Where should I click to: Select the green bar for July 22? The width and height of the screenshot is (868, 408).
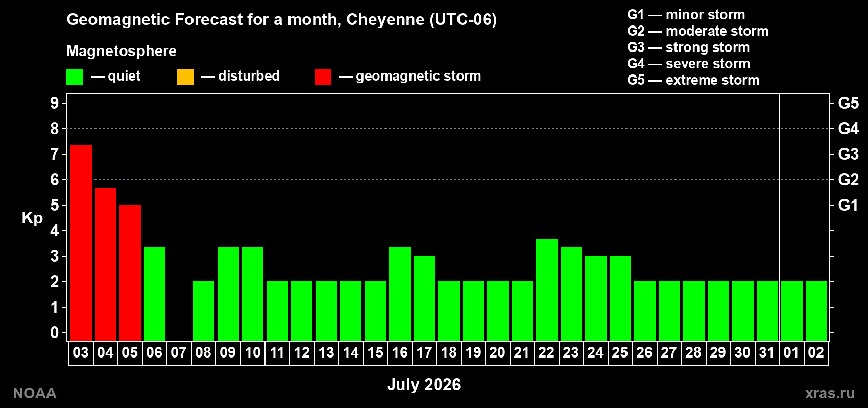[x=547, y=289]
